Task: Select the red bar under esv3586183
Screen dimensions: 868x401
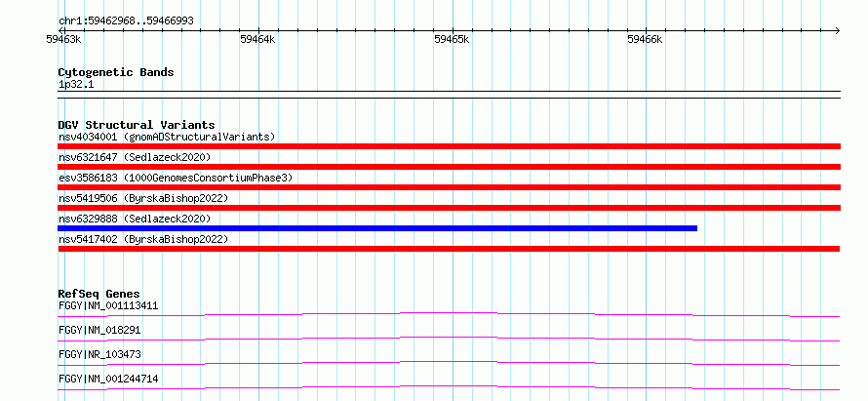Action: point(449,187)
